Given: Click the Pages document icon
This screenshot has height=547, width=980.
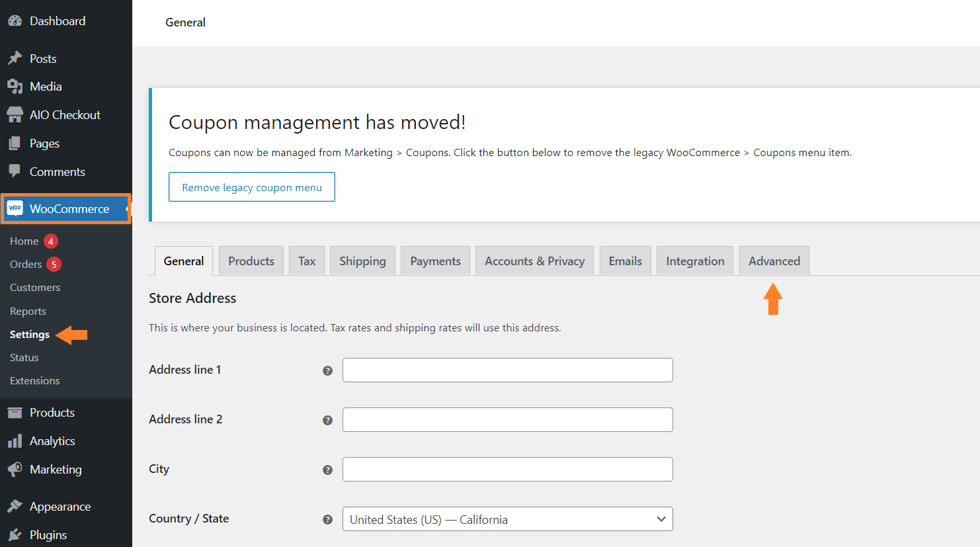Looking at the screenshot, I should (x=15, y=144).
